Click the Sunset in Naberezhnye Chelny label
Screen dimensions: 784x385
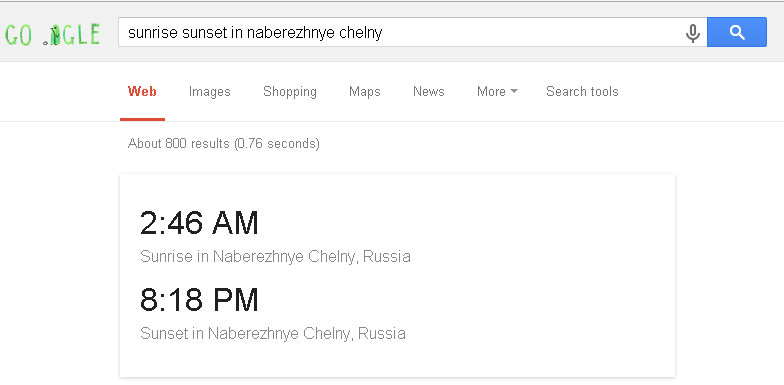pyautogui.click(x=272, y=333)
